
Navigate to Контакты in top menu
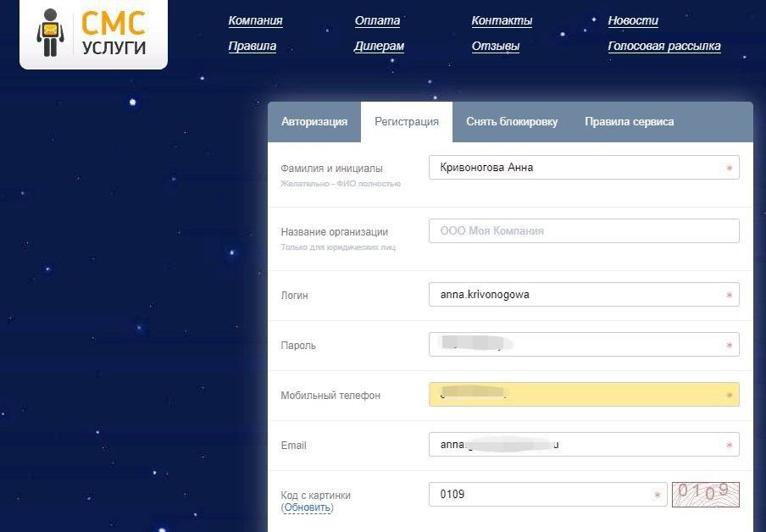click(x=502, y=21)
